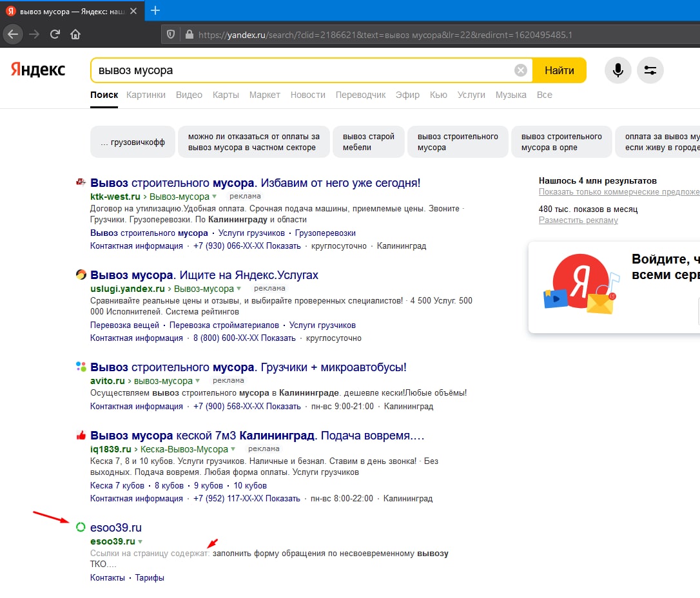Go to browser Home icon
This screenshot has height=598, width=700.
(x=75, y=34)
